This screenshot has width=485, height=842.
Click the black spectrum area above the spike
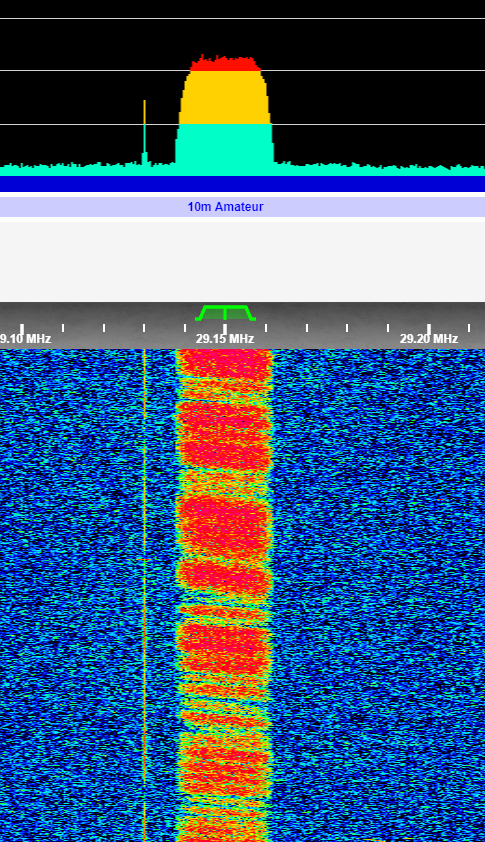tap(144, 59)
